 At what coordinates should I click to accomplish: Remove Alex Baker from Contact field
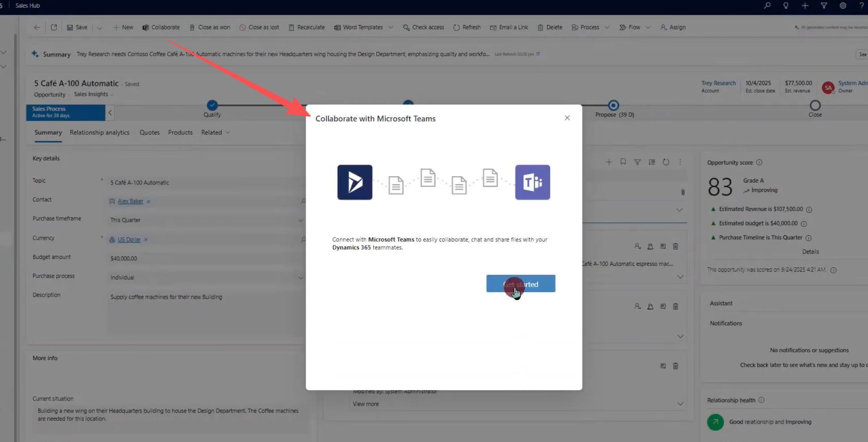148,201
